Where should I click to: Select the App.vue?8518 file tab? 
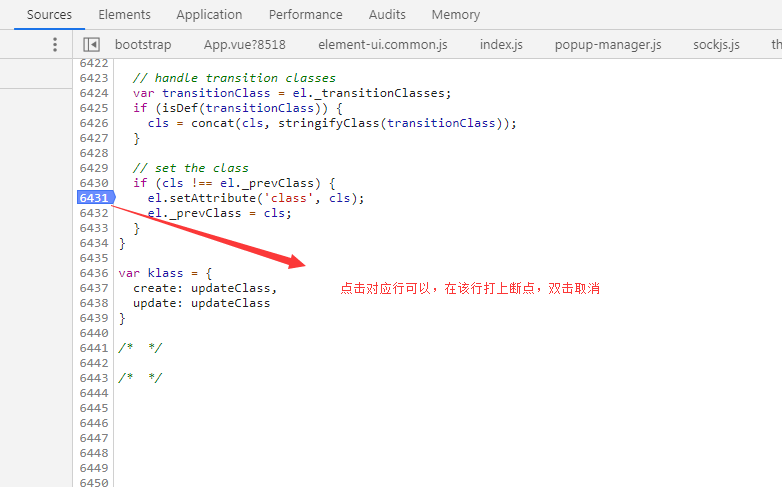coord(244,44)
